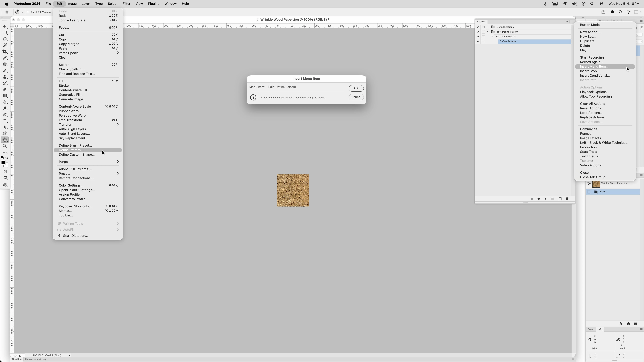Toggle checkmark for Default Actions set
644x362 pixels.
tap(478, 27)
